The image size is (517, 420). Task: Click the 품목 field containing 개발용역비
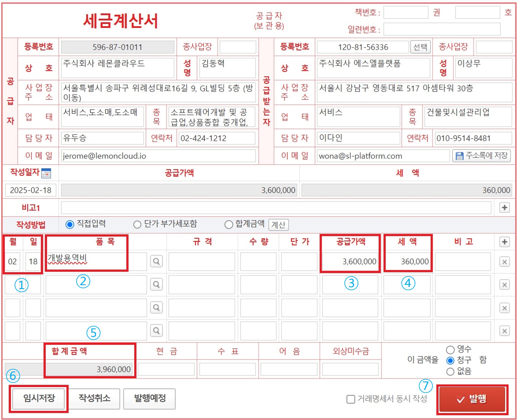[96, 261]
